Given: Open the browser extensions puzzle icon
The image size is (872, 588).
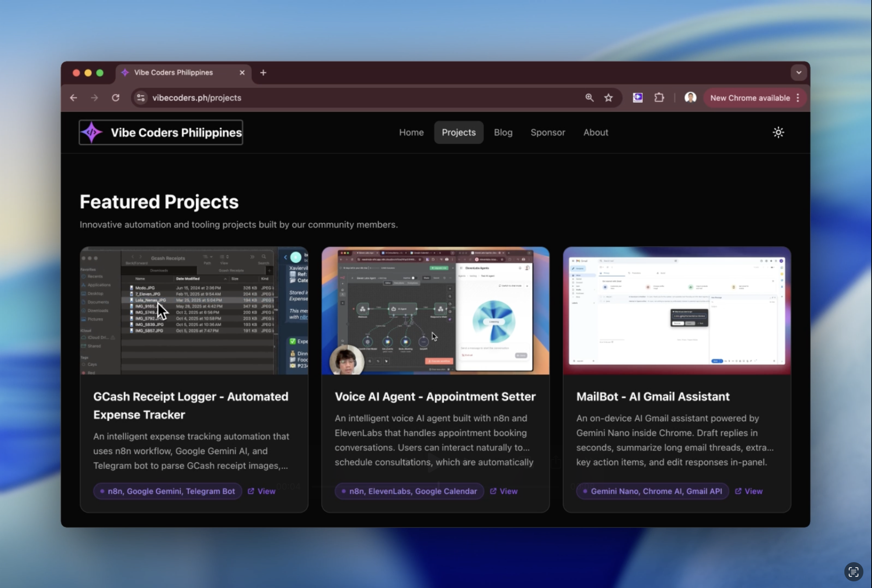Looking at the screenshot, I should 659,98.
